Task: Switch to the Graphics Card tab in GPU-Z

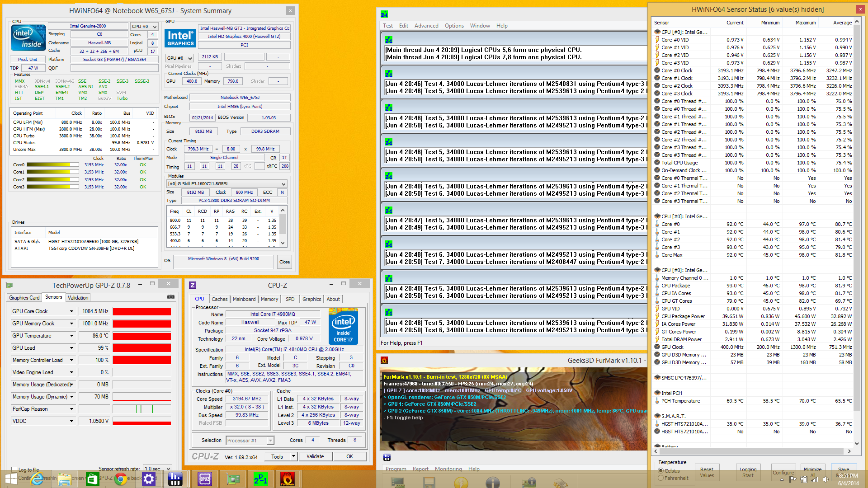Action: coord(24,298)
